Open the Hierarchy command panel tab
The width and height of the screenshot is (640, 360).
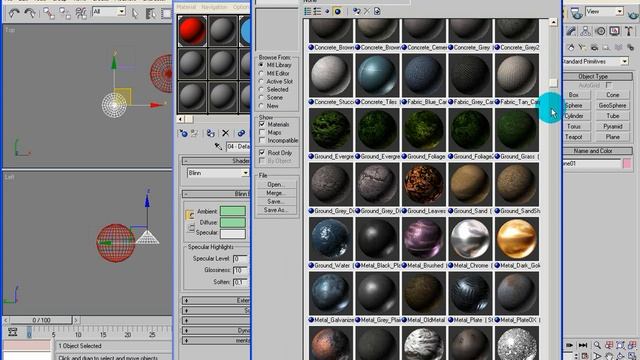tap(585, 31)
